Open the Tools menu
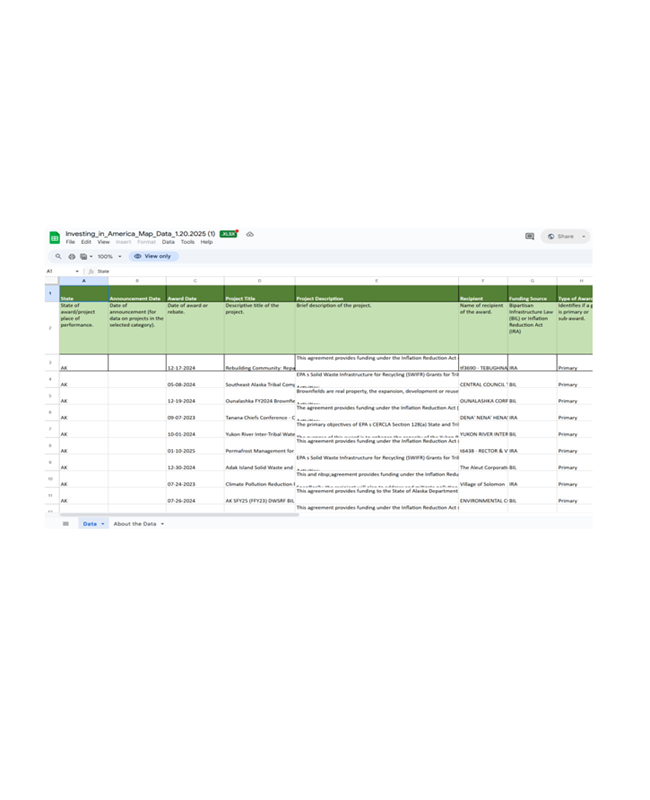650x800 pixels. click(187, 242)
